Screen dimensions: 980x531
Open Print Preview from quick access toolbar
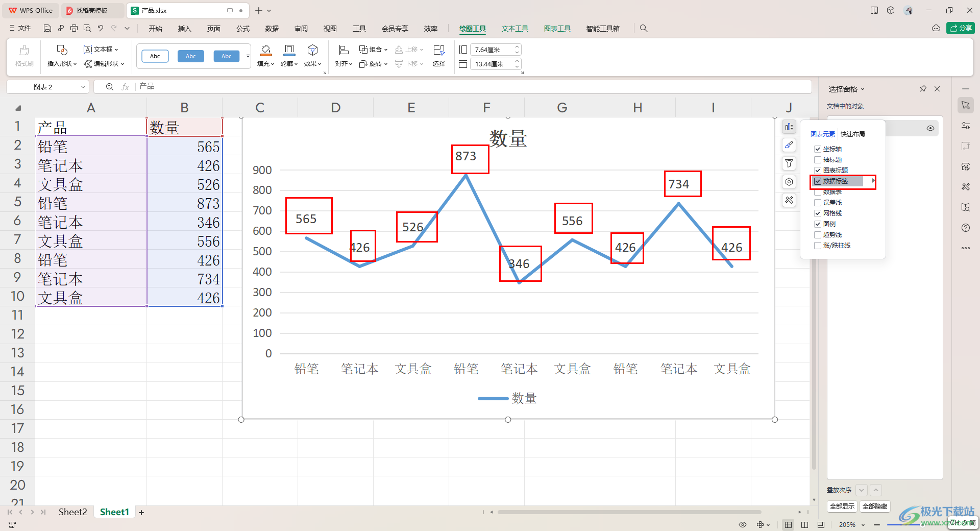click(x=87, y=29)
